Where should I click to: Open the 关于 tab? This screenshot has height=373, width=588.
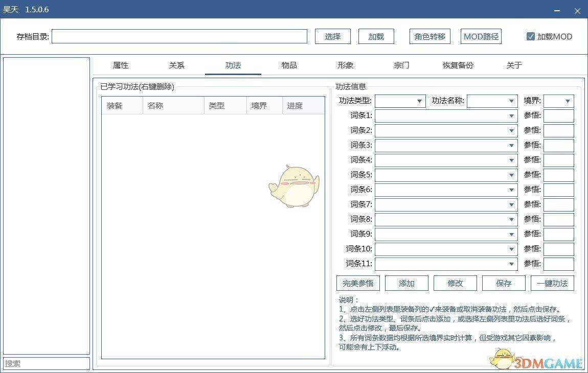coord(514,65)
